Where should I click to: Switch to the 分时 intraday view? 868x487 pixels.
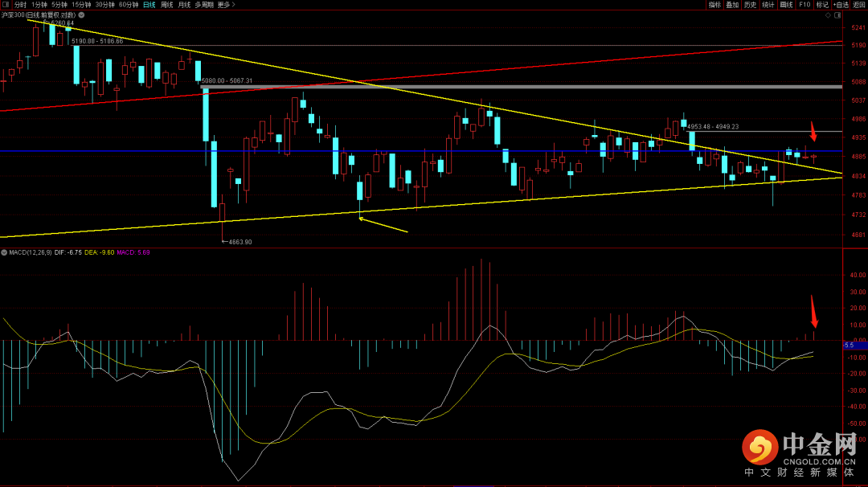click(x=20, y=5)
